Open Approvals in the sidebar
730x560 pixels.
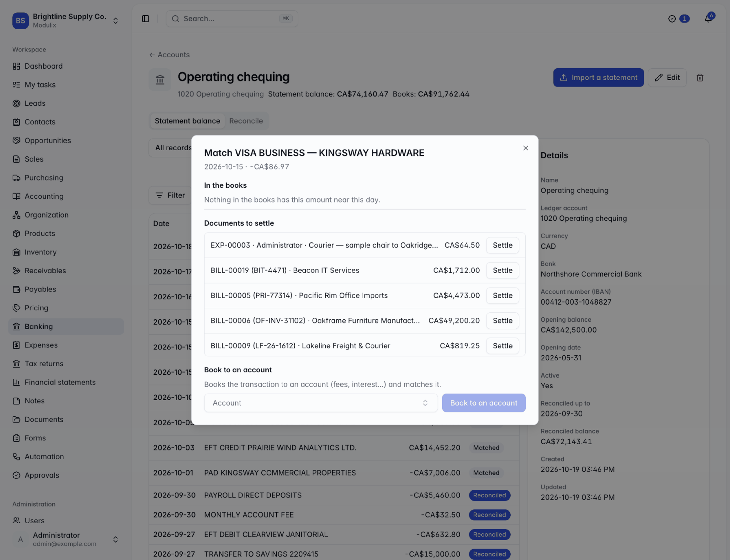[x=66, y=475]
